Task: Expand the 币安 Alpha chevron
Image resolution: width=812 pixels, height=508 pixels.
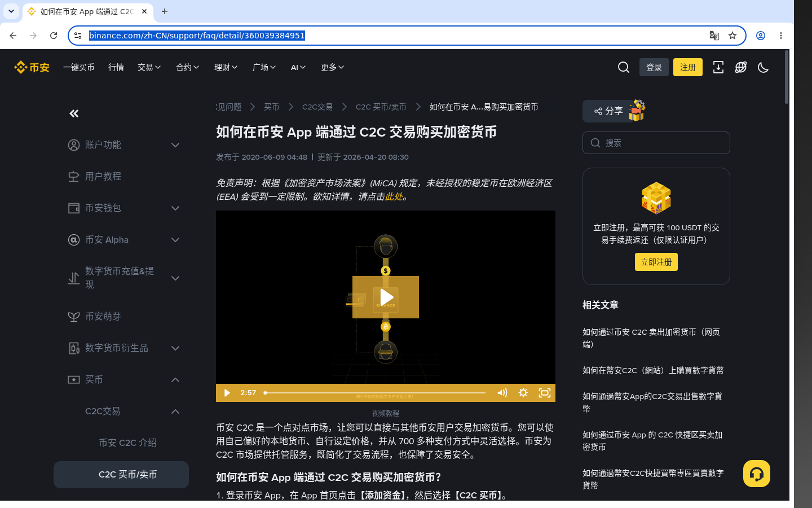Action: (x=175, y=240)
